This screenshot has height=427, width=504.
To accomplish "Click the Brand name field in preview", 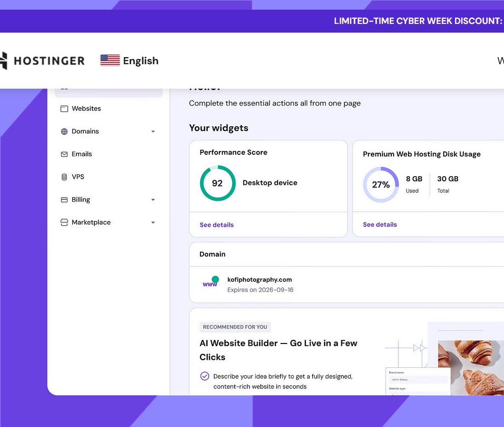I will point(418,380).
